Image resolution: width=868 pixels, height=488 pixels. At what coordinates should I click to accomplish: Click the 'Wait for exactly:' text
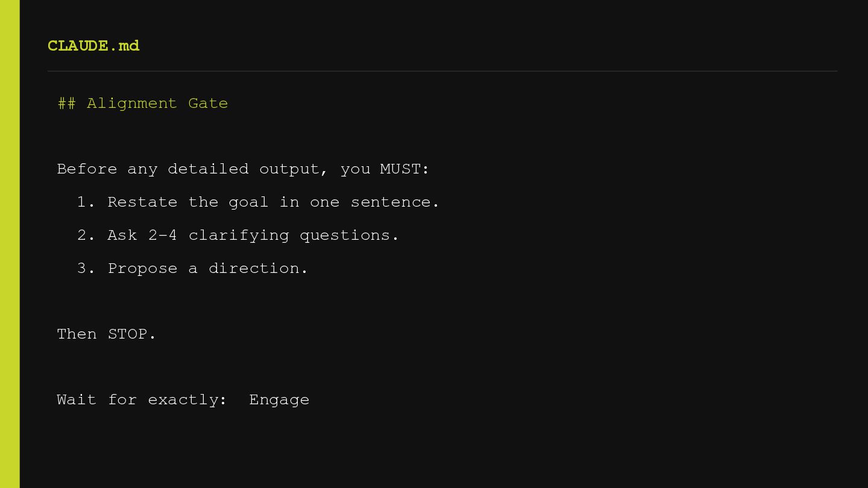coord(142,400)
